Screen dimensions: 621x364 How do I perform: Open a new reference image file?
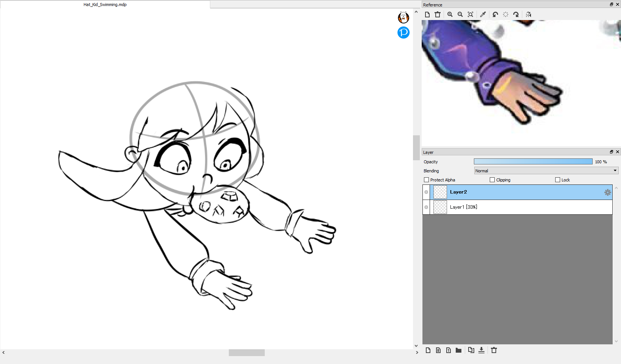point(427,14)
